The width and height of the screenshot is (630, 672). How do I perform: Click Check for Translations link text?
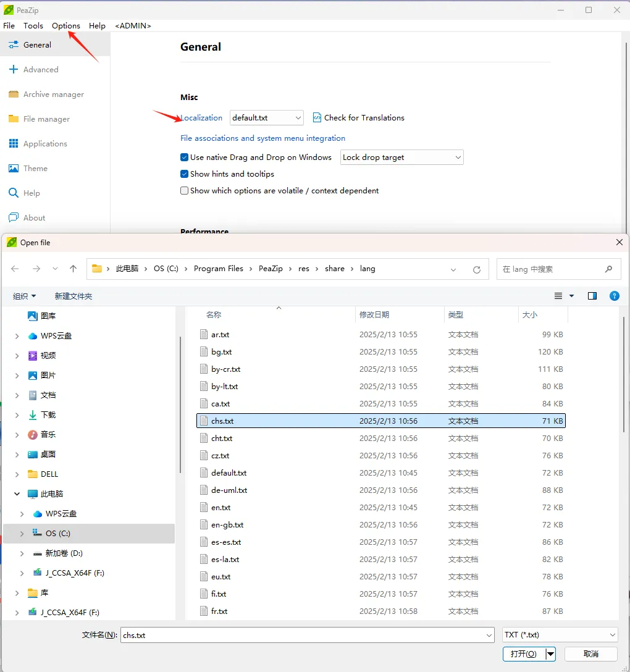[364, 117]
